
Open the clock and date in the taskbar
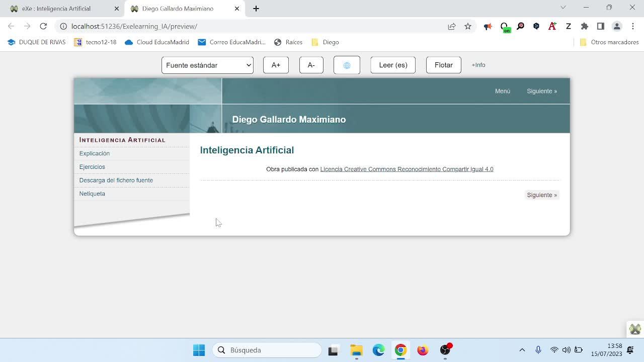(x=606, y=350)
